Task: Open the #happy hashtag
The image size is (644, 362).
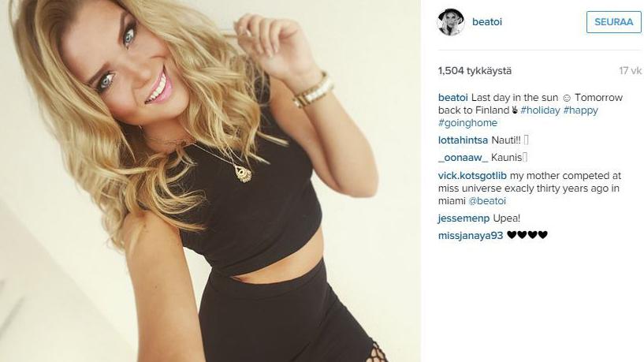Action: (x=581, y=110)
